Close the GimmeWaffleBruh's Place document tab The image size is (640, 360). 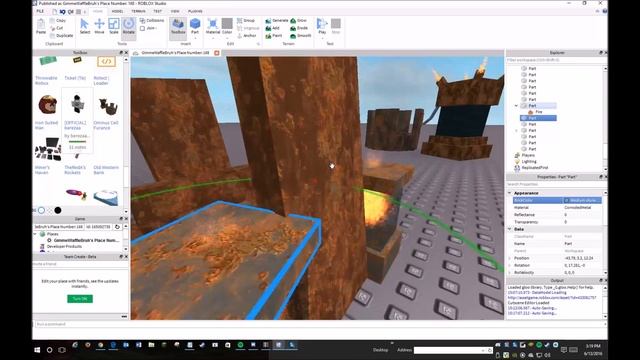pyautogui.click(x=217, y=53)
